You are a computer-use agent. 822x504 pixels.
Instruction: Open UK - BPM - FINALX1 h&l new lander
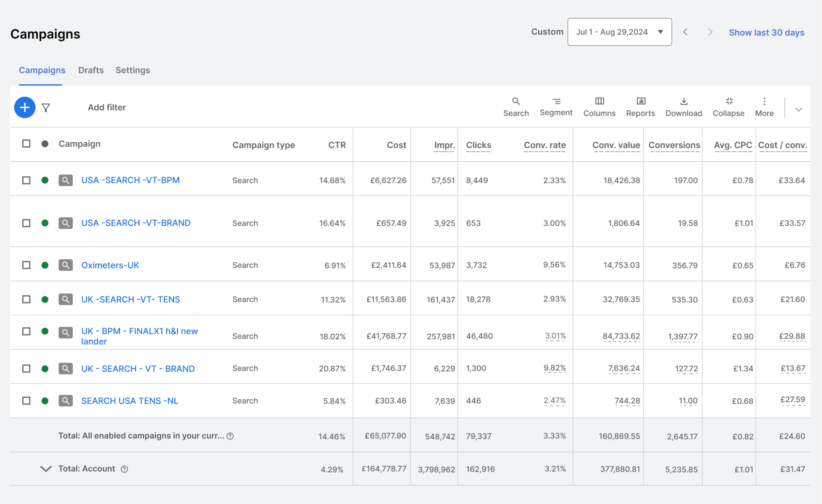coord(140,336)
